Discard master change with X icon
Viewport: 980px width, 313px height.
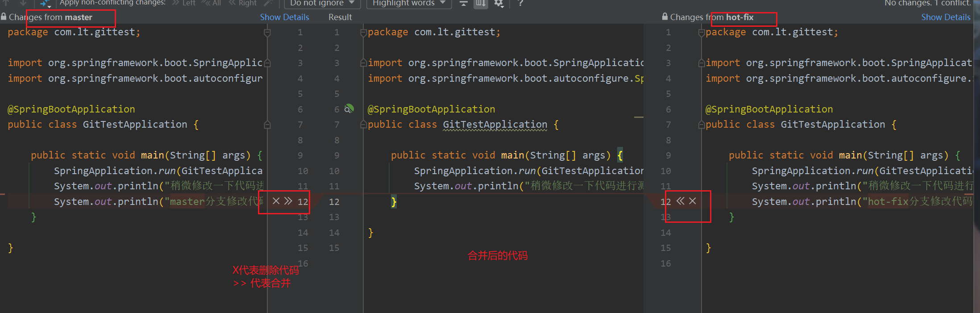click(276, 201)
